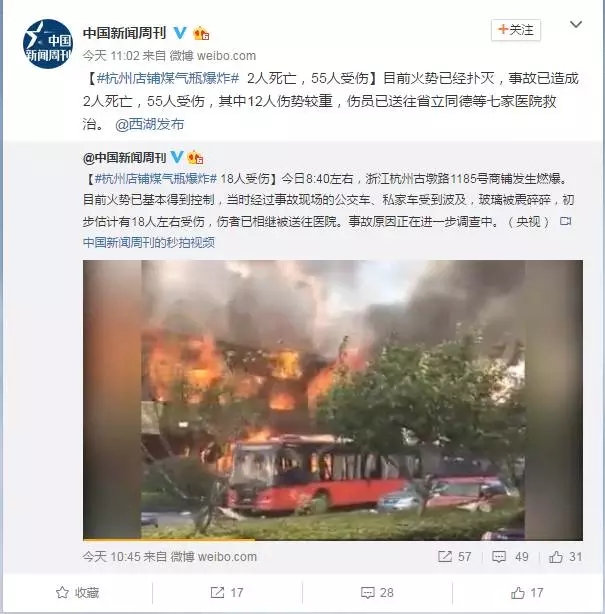Image resolution: width=605 pixels, height=614 pixels.
Task: Click the membership badge next to the top username
Action: point(201,33)
